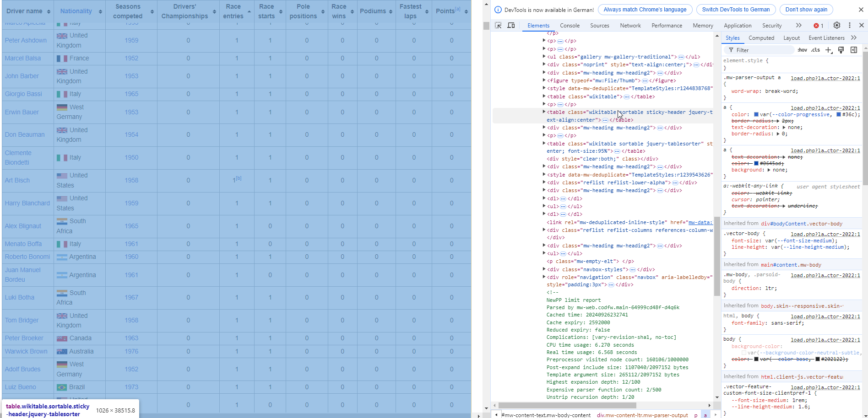Screen dimensions: 868x418
Task: Open DevTools settings gear
Action: point(837,26)
